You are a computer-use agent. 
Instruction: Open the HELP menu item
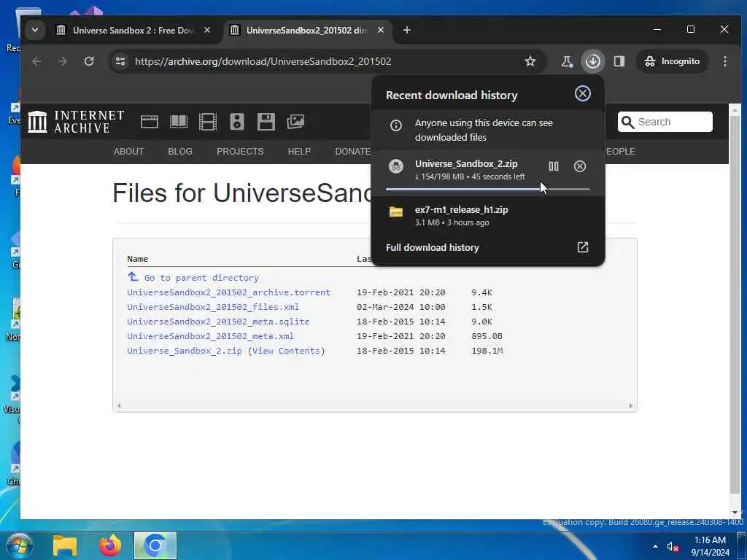pos(299,152)
